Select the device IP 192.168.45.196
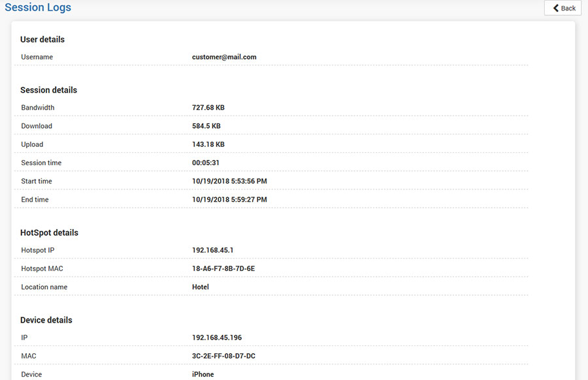The width and height of the screenshot is (588, 380). coord(217,338)
